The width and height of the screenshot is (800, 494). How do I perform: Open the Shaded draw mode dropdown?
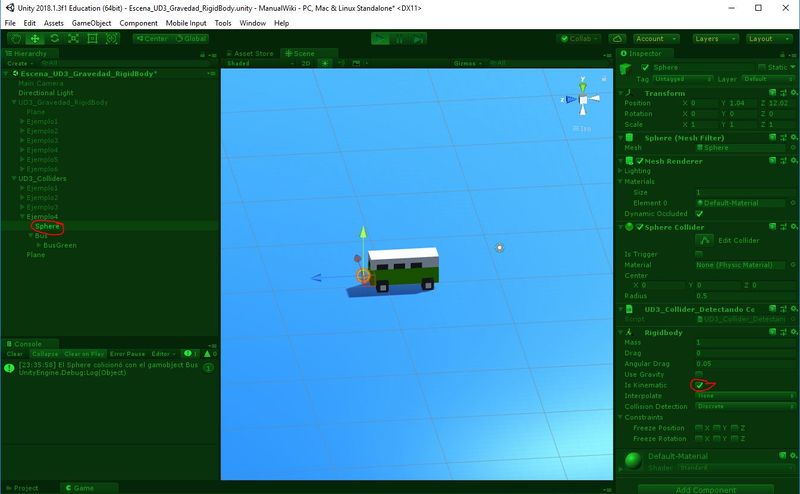click(261, 63)
